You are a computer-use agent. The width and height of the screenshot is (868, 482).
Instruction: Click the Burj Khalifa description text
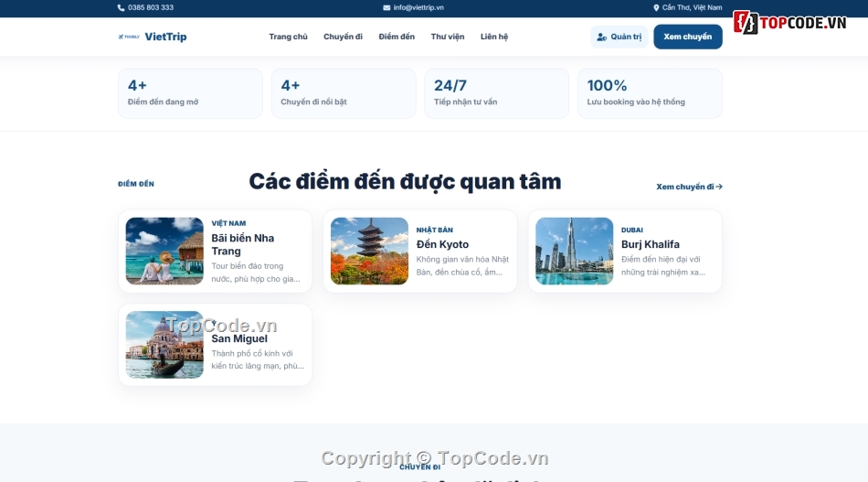tap(663, 265)
